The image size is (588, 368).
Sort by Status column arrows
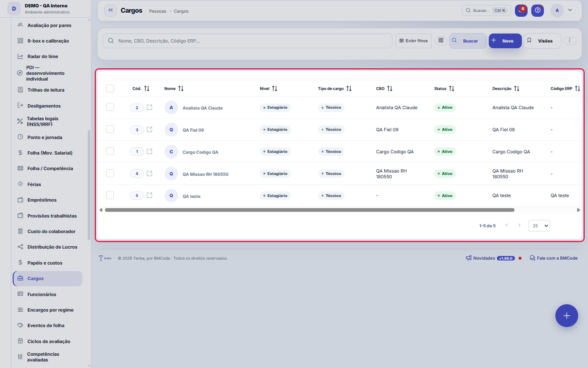(x=452, y=89)
